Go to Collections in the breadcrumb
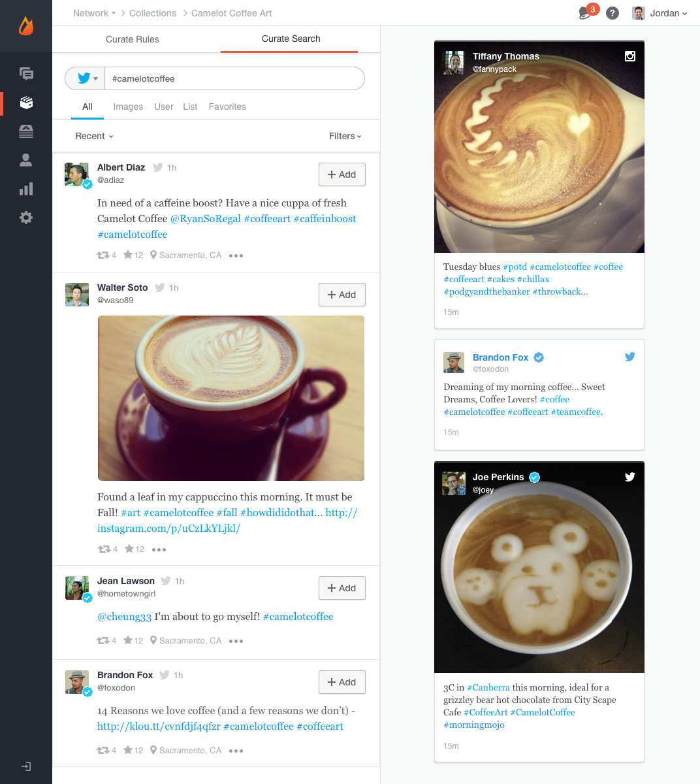 pos(153,13)
